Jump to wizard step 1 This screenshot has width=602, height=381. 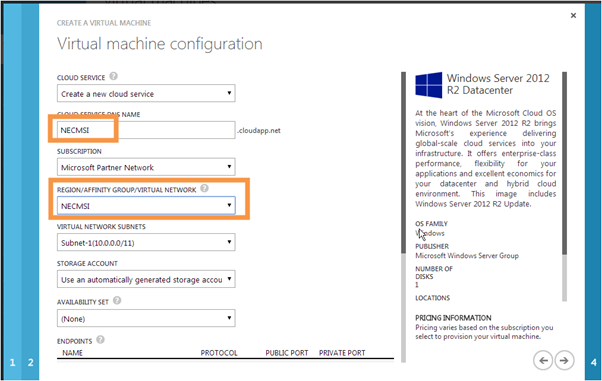pos(12,362)
